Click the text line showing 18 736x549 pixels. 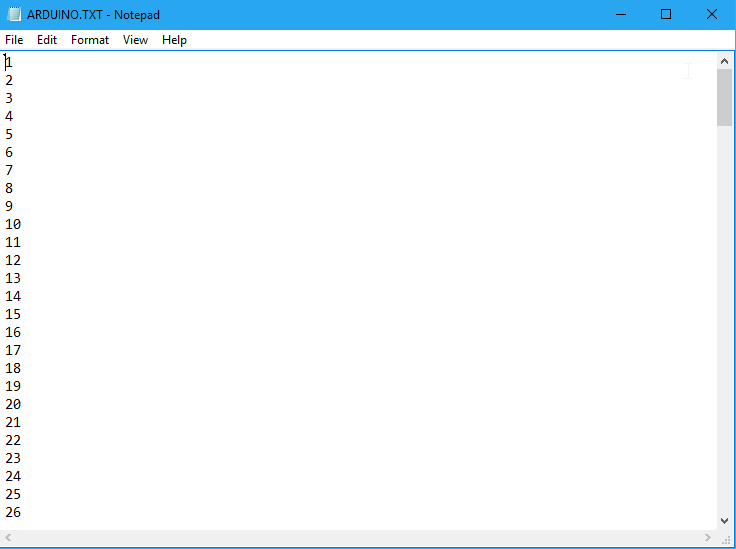(x=13, y=368)
